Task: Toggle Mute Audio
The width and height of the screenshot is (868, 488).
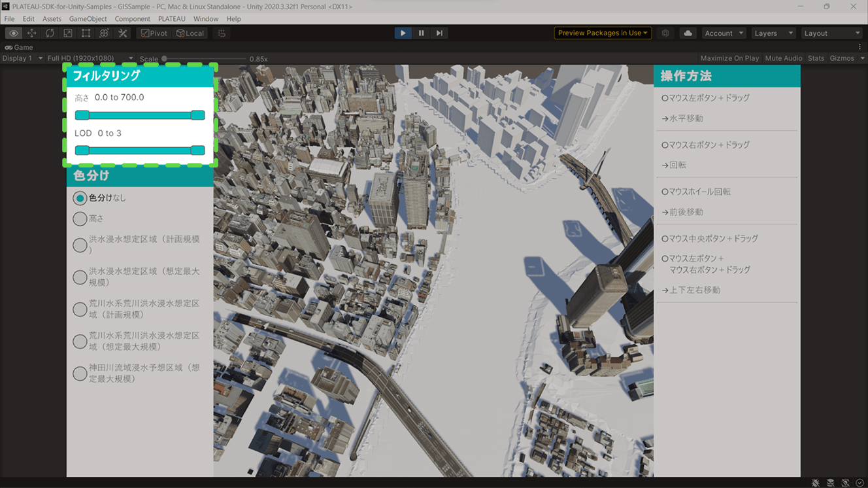Action: pos(783,58)
